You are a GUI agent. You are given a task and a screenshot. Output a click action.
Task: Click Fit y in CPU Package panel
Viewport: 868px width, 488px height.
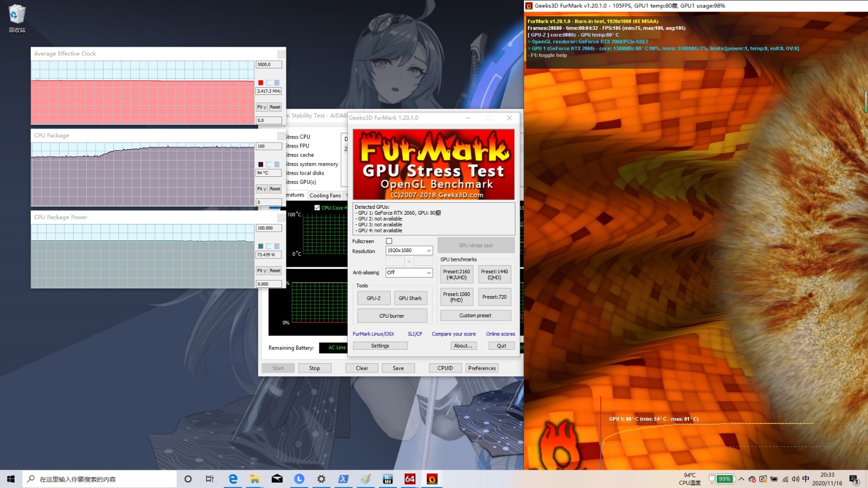click(x=261, y=189)
